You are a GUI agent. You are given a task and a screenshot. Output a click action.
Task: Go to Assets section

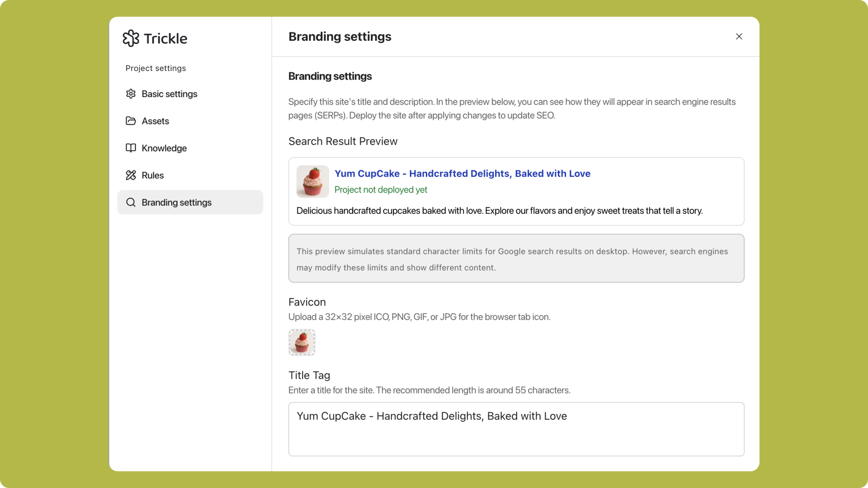coord(155,121)
